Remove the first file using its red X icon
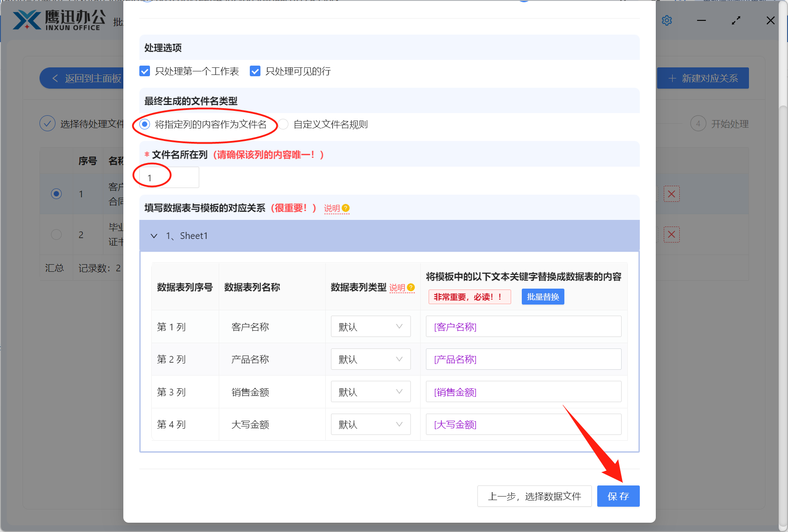788x532 pixels. [x=671, y=194]
